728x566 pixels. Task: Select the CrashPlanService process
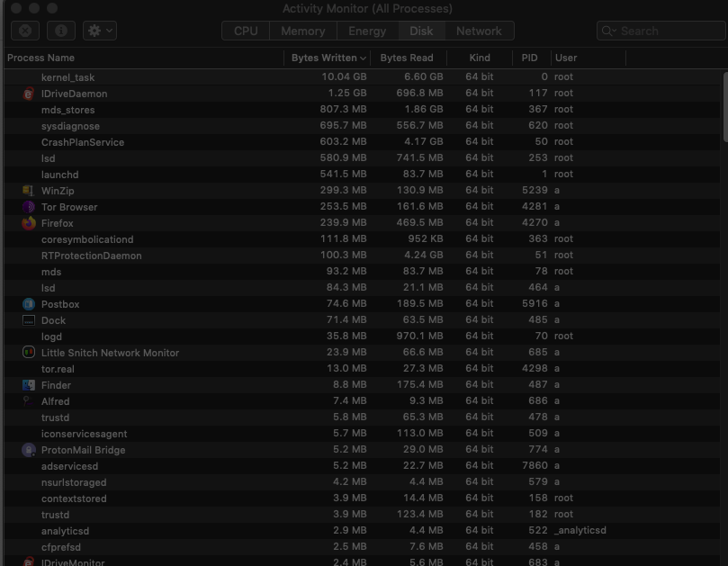point(362,142)
